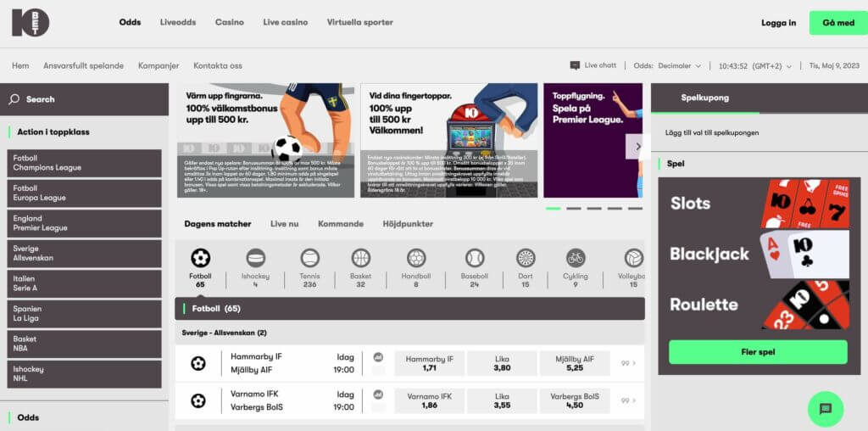The width and height of the screenshot is (868, 431).
Task: Open the Roulette game tile
Action: (x=759, y=305)
